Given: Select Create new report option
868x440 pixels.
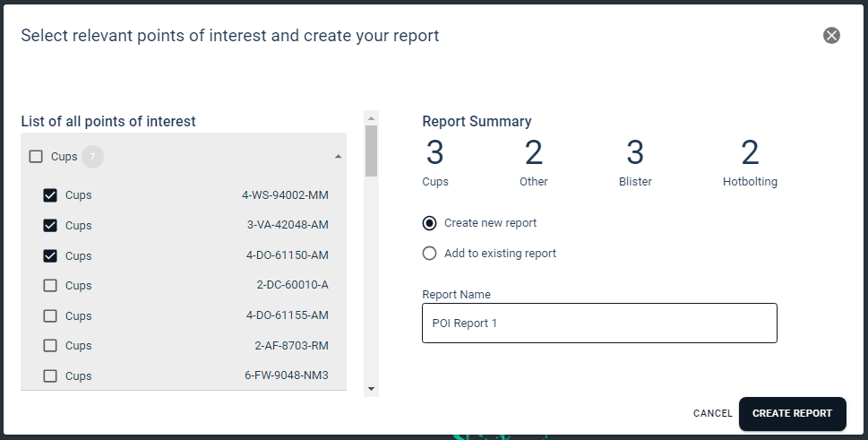Looking at the screenshot, I should tap(430, 223).
